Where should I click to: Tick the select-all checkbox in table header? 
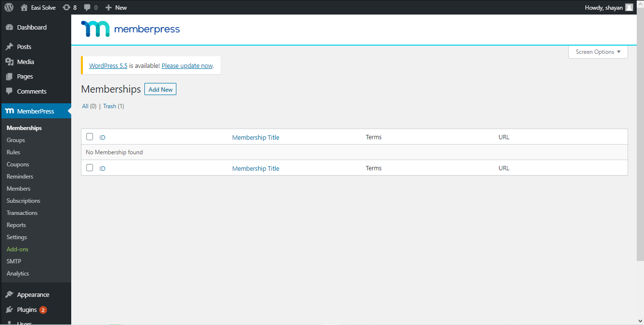coord(90,137)
